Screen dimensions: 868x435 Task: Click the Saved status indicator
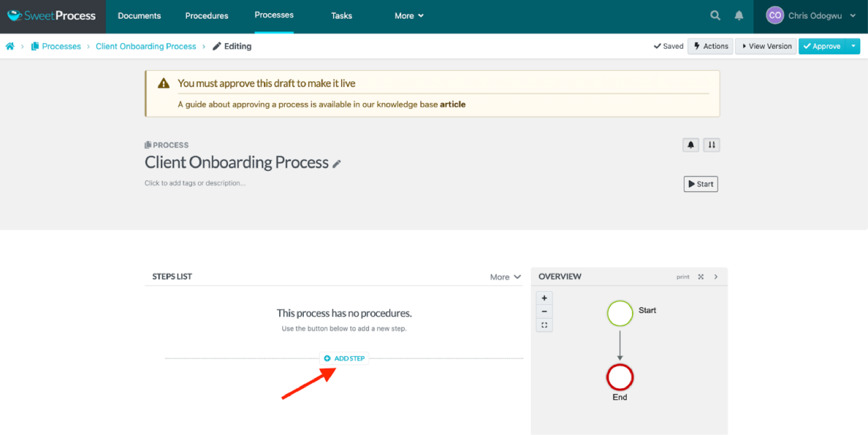[x=668, y=46]
